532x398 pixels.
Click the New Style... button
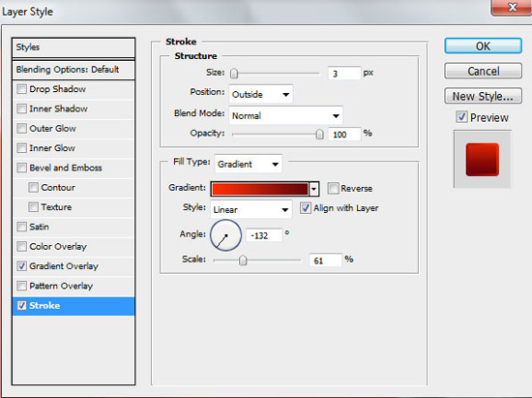[x=483, y=96]
